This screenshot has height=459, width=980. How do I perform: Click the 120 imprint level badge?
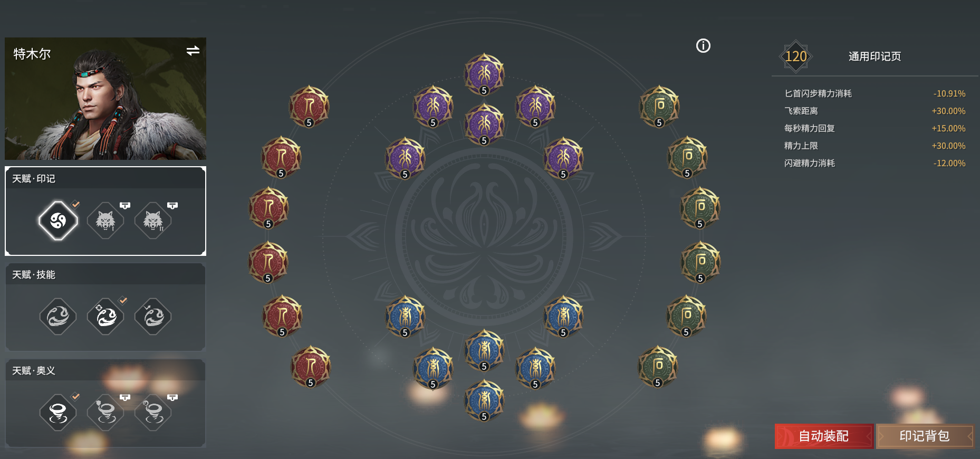coord(796,56)
